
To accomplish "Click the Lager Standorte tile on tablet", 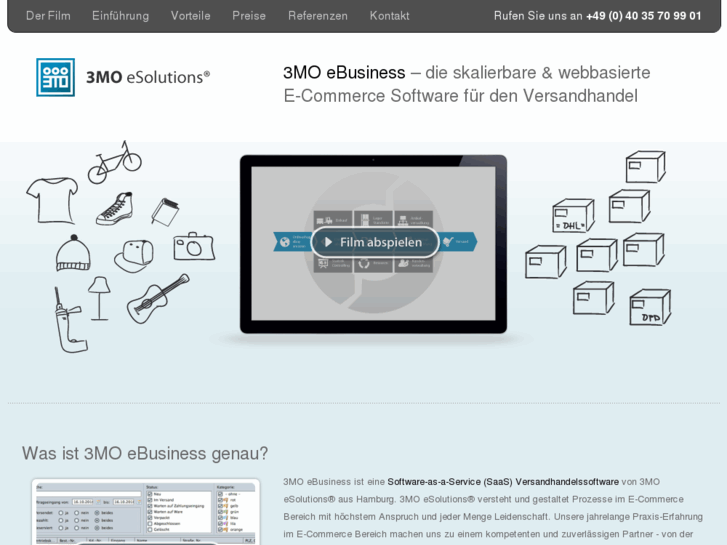I will (x=373, y=219).
